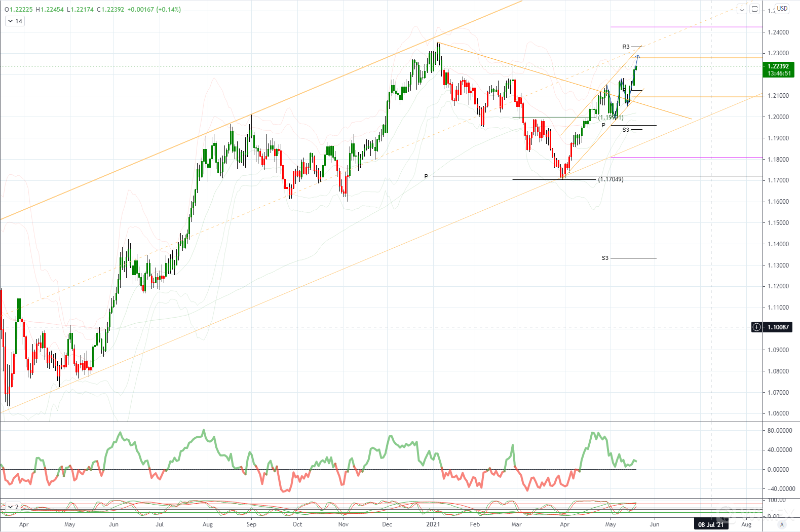Select the 1.17049 horizontal level label
This screenshot has height=532, width=800.
tap(611, 179)
